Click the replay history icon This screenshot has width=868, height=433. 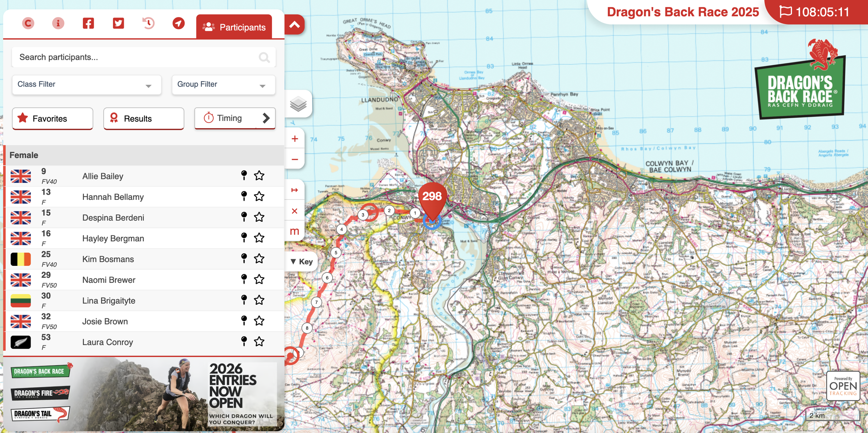pyautogui.click(x=149, y=23)
